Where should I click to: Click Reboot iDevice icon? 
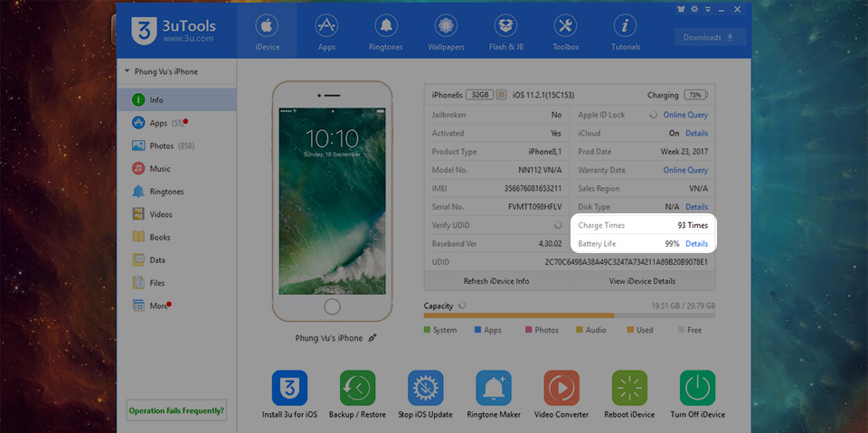(629, 388)
